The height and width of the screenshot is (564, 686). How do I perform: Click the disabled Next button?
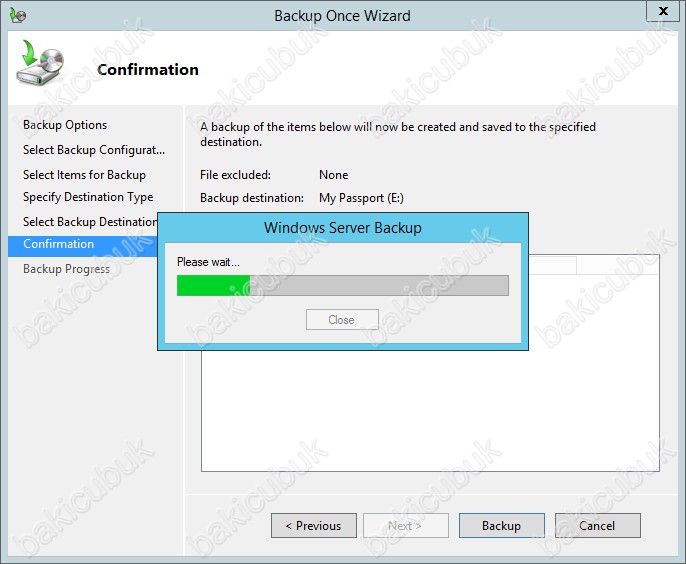(406, 525)
